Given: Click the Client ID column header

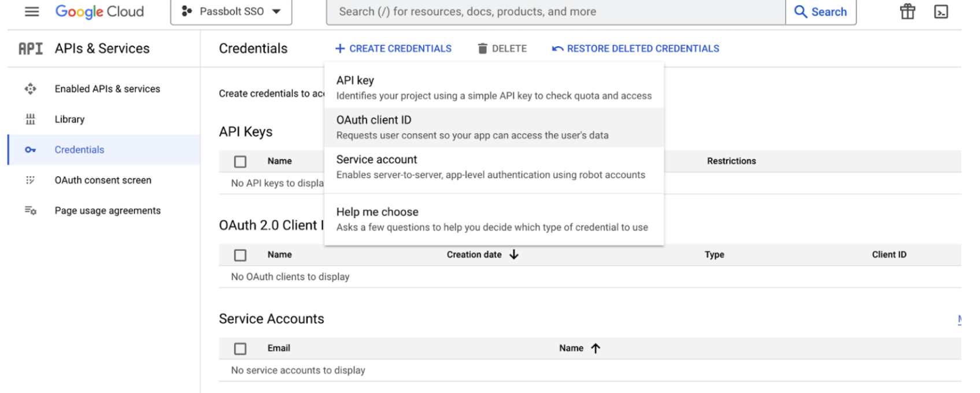Looking at the screenshot, I should click(x=889, y=254).
